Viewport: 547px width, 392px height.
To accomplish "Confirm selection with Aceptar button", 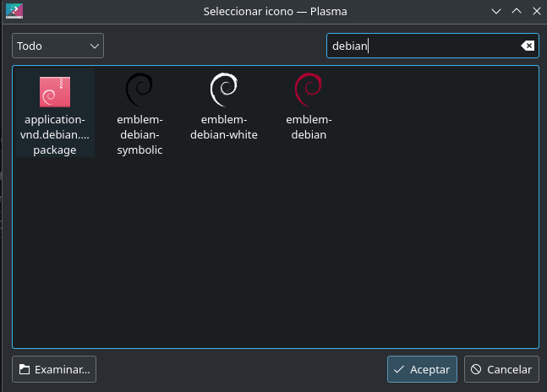I will [422, 369].
